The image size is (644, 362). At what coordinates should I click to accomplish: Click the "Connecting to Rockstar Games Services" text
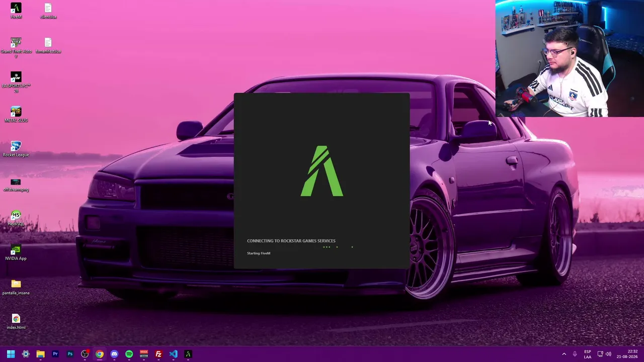tap(291, 241)
